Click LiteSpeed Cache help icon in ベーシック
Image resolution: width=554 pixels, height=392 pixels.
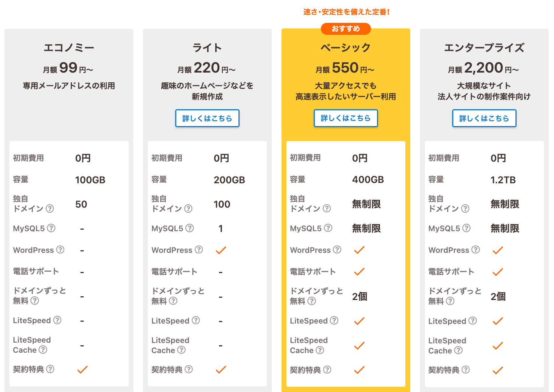pos(320,350)
